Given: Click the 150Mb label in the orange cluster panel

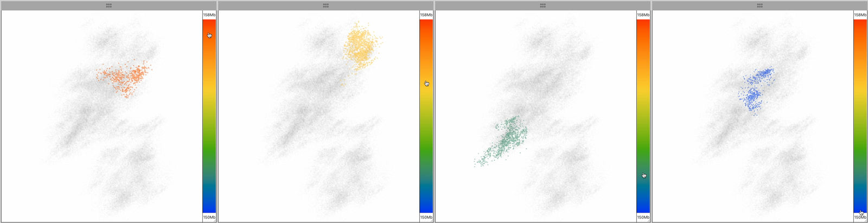Looking at the screenshot, I should (x=209, y=217).
